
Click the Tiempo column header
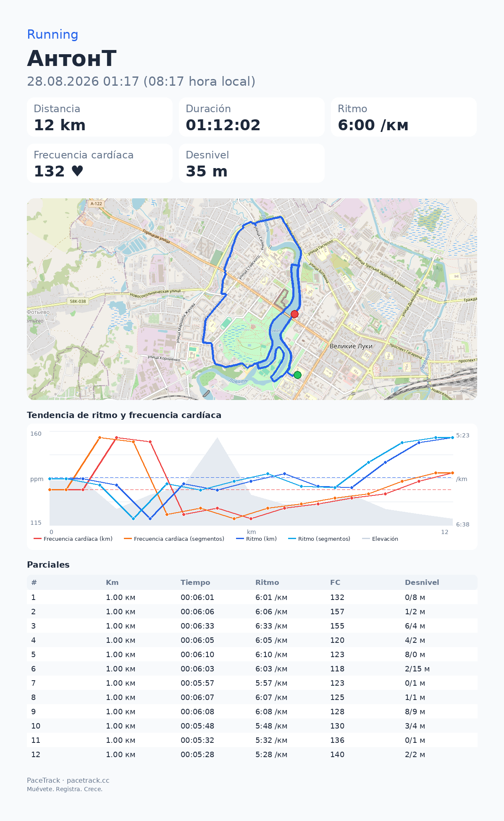[195, 582]
